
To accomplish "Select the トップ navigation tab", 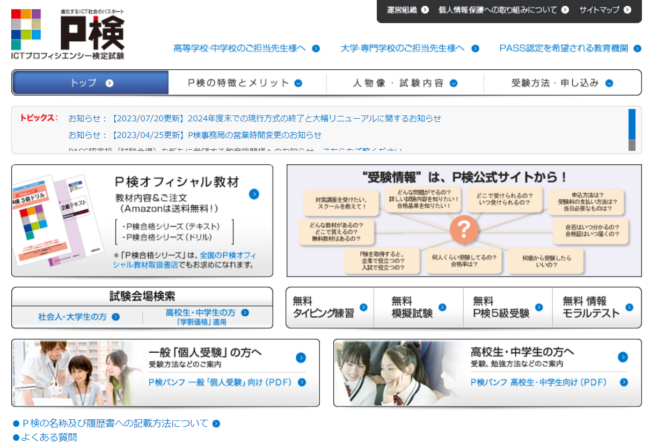I will coord(91,83).
